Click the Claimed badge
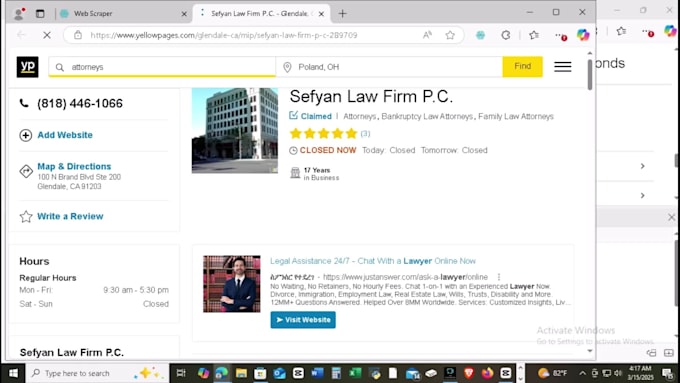 pos(311,116)
